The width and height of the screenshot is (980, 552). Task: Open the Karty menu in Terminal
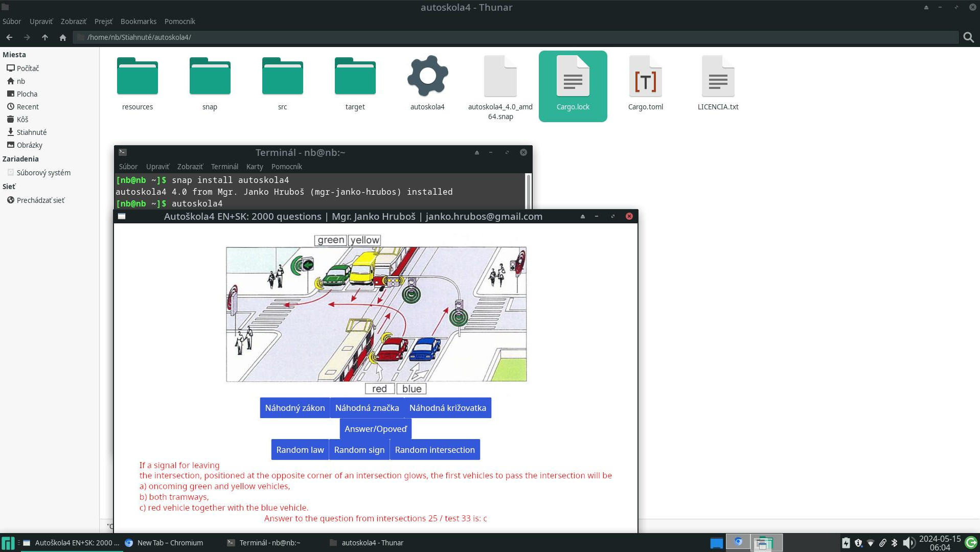pos(254,167)
